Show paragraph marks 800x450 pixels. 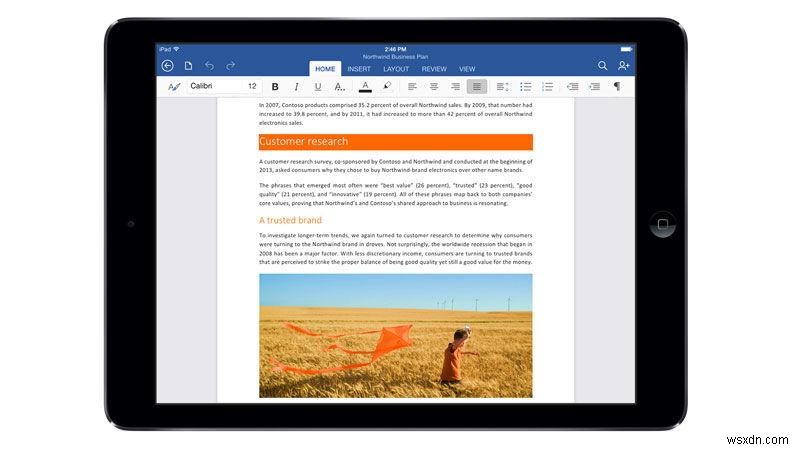(617, 87)
